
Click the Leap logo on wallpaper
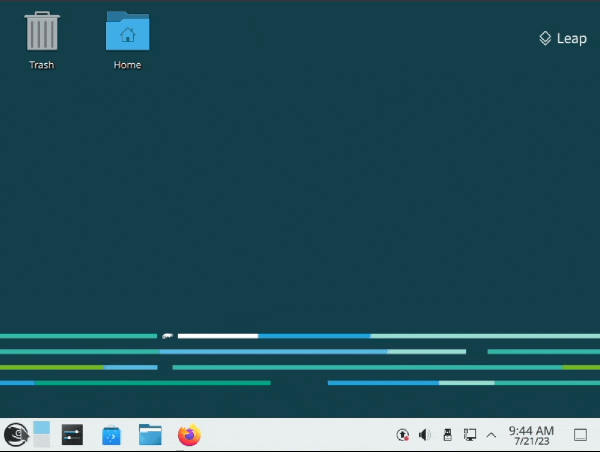(563, 39)
